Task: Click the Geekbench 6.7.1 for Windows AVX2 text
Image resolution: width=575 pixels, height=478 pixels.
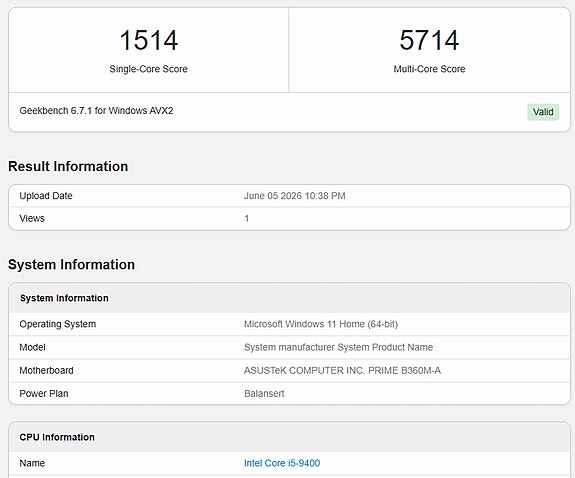Action: [x=96, y=111]
